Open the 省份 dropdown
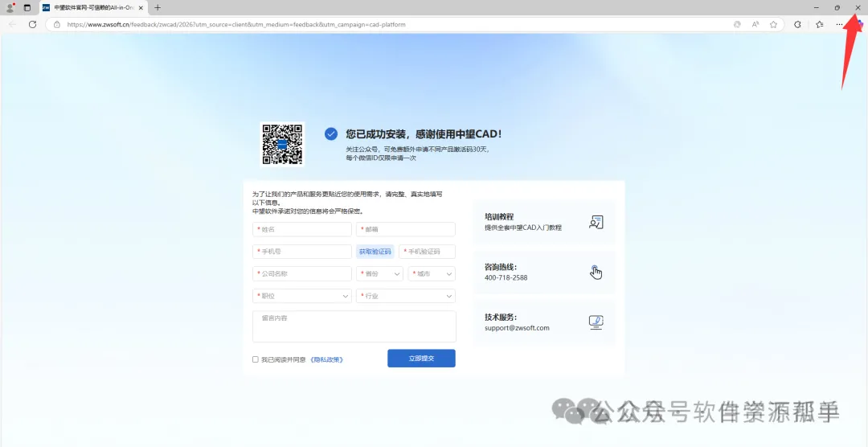This screenshot has height=447, width=868. click(x=379, y=273)
